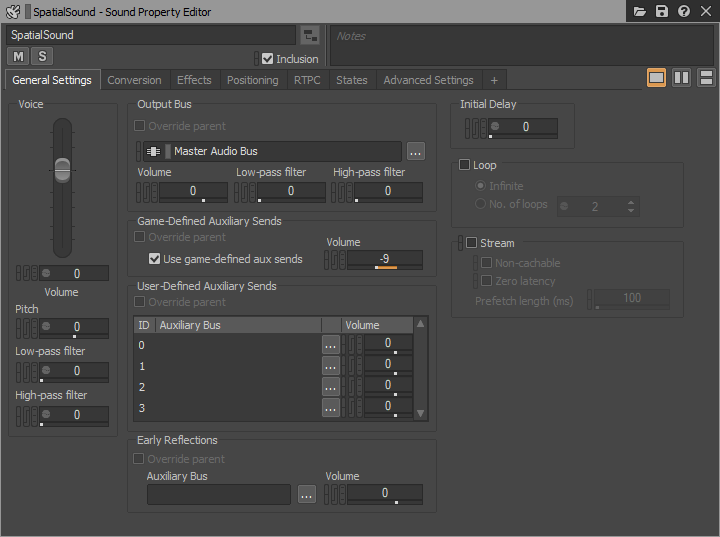Select stacked split layout icon
This screenshot has height=537, width=720.
pyautogui.click(x=706, y=78)
